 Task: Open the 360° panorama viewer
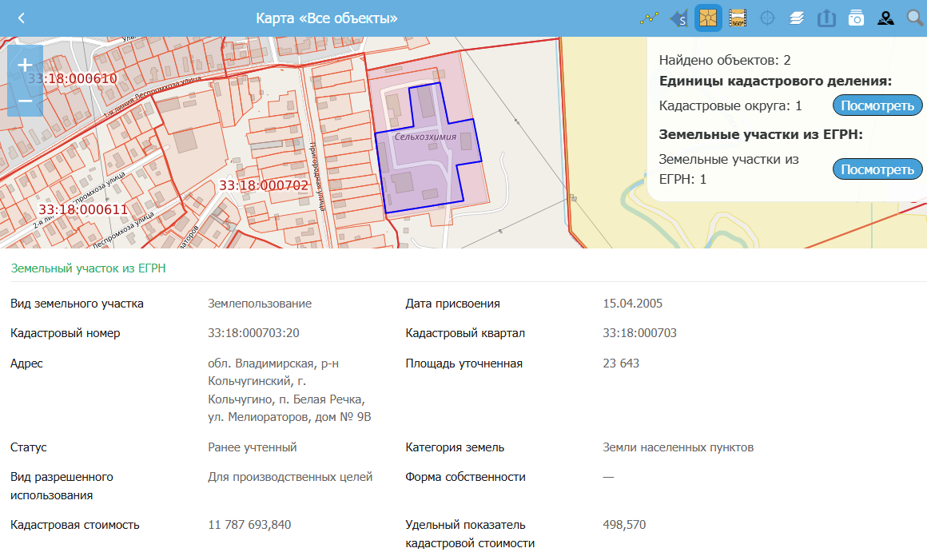pos(738,18)
